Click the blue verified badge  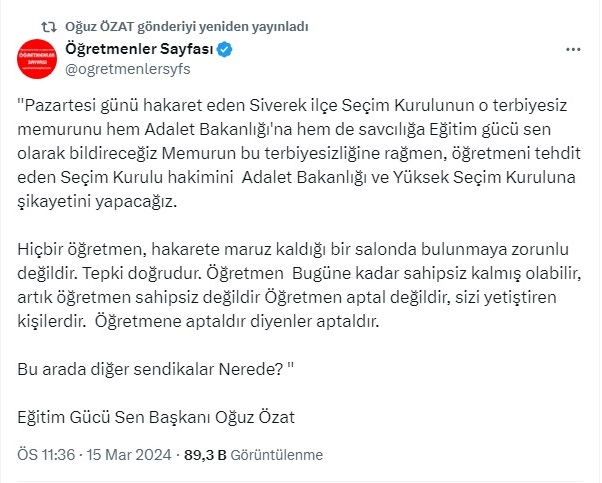pyautogui.click(x=227, y=50)
